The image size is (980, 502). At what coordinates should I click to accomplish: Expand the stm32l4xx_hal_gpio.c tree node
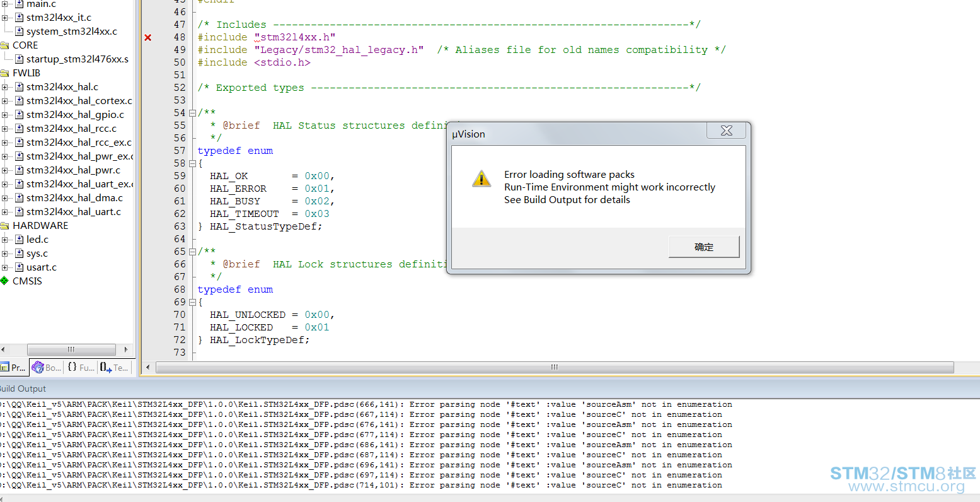tap(5, 115)
